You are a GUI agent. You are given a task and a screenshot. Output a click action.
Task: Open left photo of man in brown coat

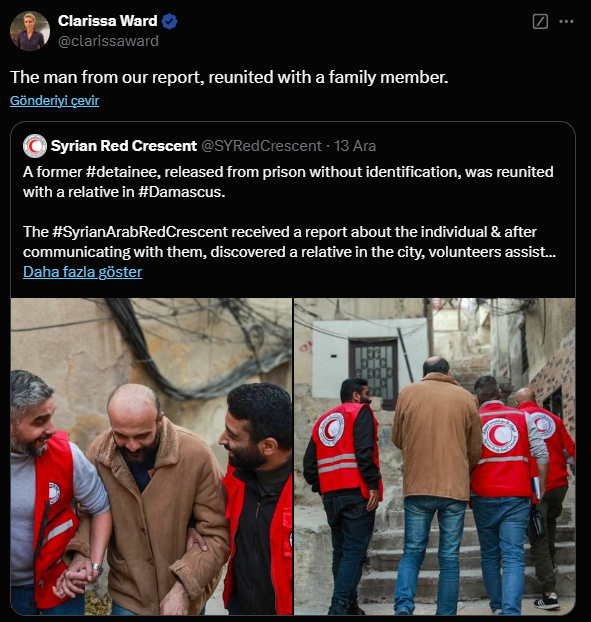pyautogui.click(x=152, y=456)
